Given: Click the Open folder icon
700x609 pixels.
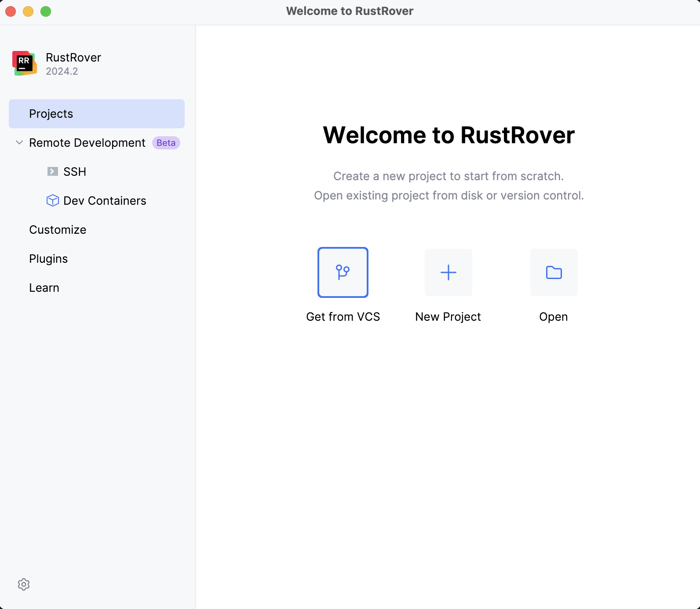Looking at the screenshot, I should point(554,272).
